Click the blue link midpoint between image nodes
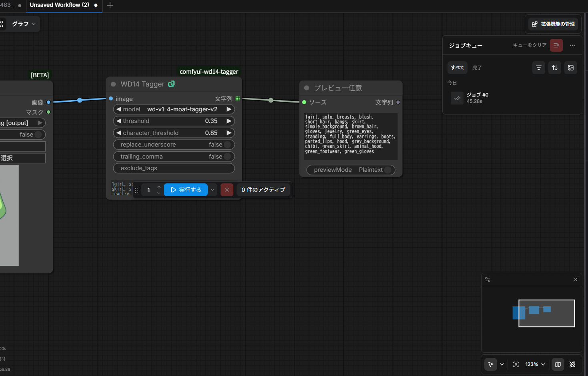This screenshot has width=588, height=376. [x=80, y=100]
